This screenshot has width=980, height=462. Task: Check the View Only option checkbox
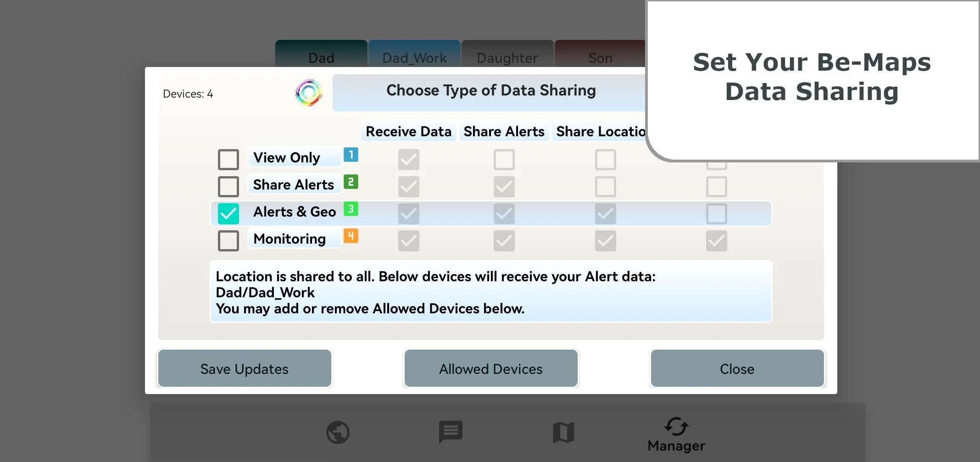point(228,160)
